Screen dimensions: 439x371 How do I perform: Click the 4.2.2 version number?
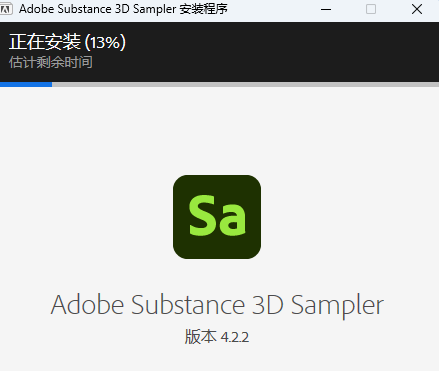pyautogui.click(x=235, y=337)
